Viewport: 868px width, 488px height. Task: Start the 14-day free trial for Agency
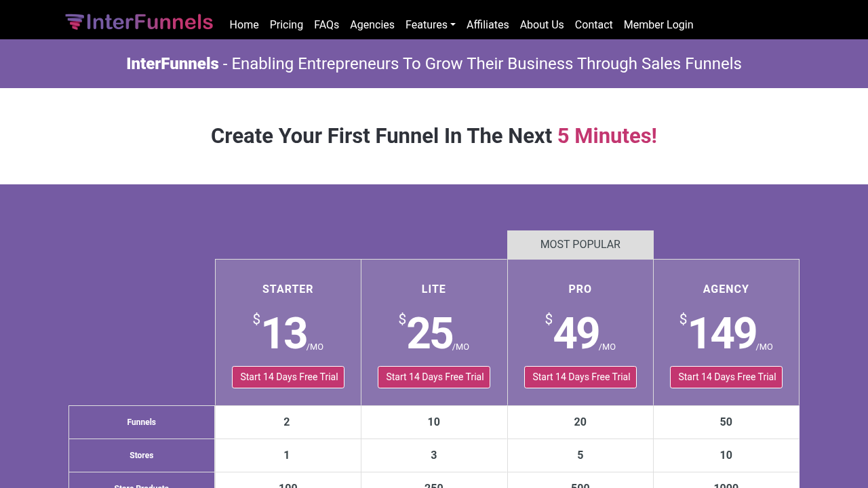[726, 377]
